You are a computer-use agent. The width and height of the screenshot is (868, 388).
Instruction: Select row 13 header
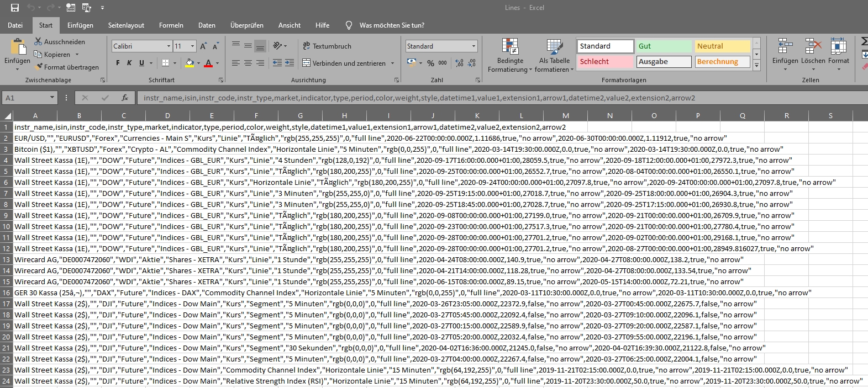(x=6, y=259)
